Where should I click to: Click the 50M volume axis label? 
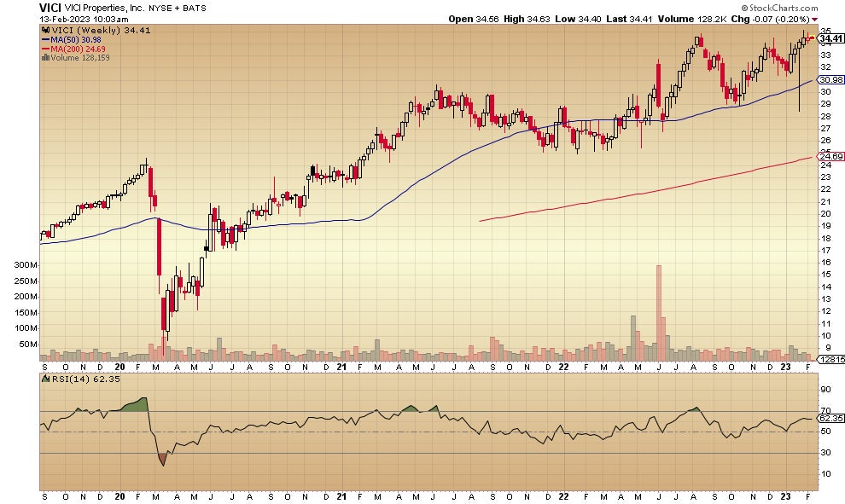[x=28, y=344]
